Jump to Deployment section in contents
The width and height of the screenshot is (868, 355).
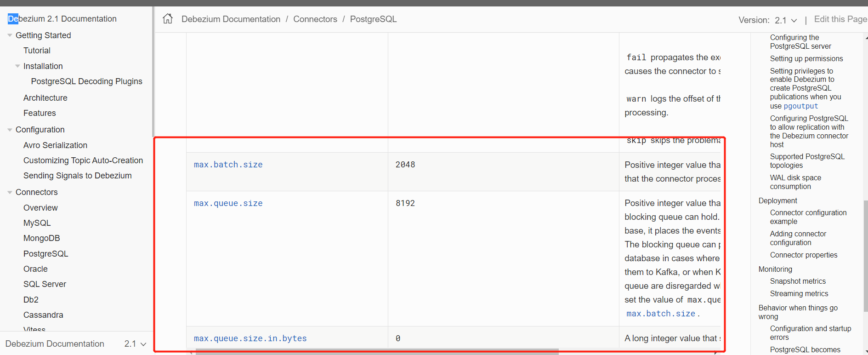[x=777, y=201]
